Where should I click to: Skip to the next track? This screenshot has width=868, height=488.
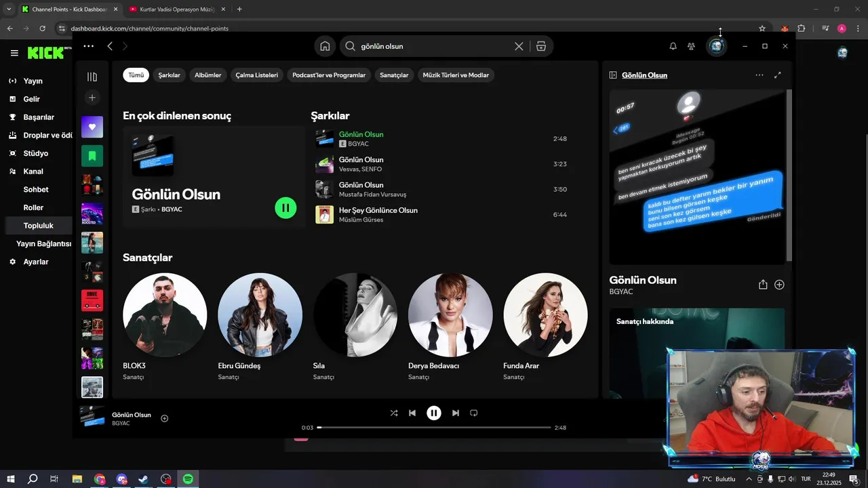point(456,413)
